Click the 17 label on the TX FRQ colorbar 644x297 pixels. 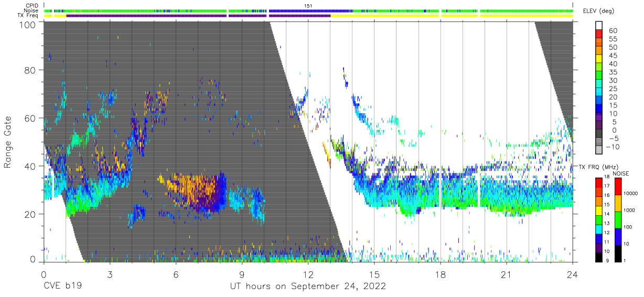pyautogui.click(x=606, y=186)
